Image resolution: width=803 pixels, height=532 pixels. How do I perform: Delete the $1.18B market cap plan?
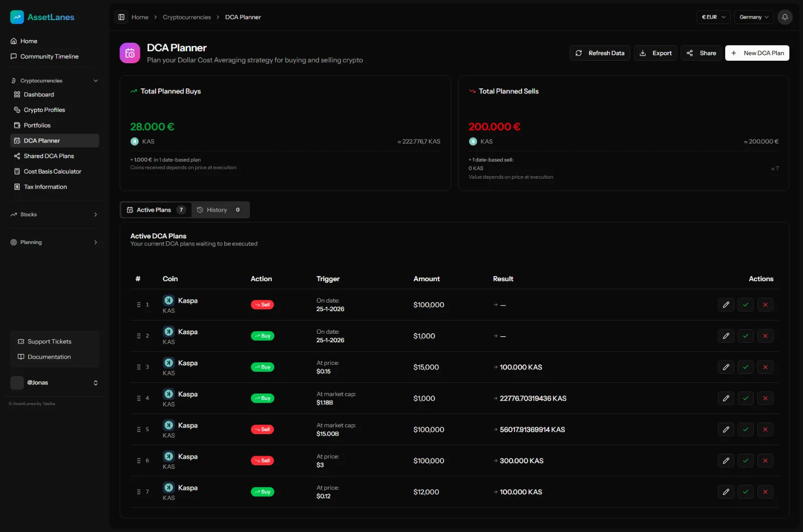[x=765, y=398]
